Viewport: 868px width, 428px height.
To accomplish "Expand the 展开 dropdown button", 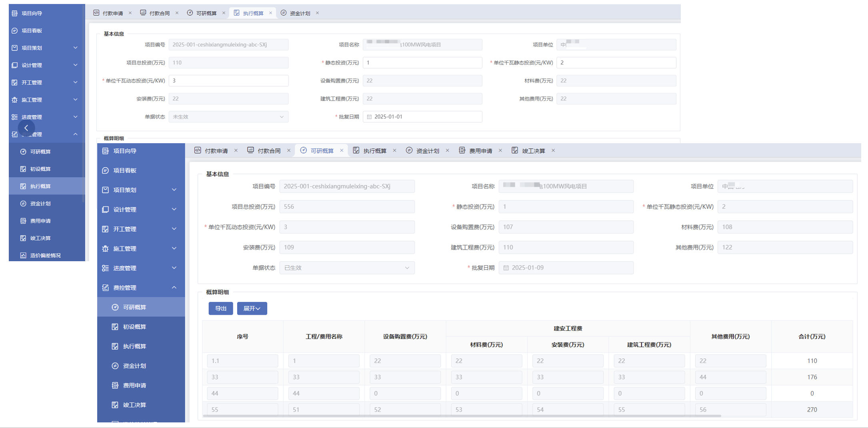I will point(252,308).
